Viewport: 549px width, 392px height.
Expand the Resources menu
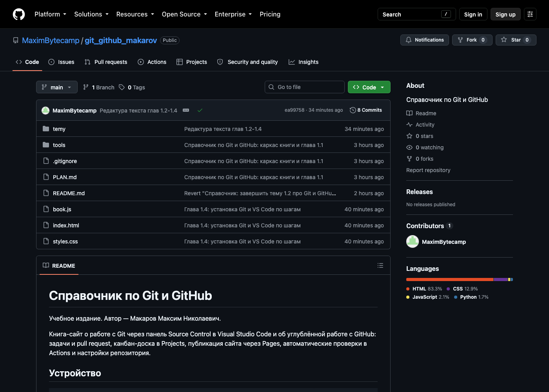[135, 14]
